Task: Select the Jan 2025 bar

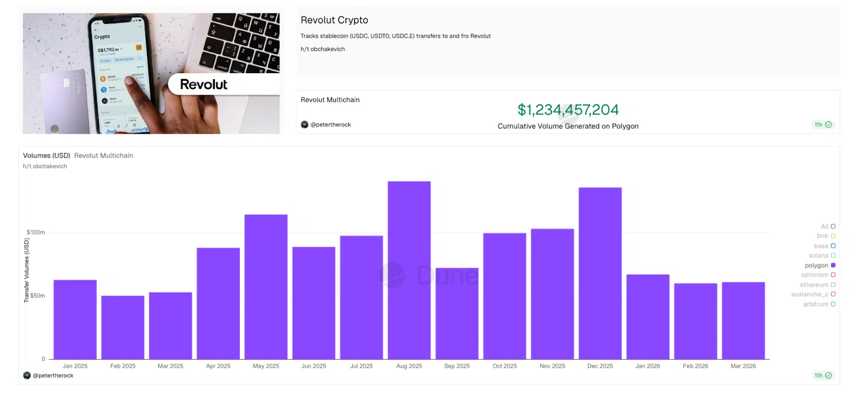Action: [75, 319]
